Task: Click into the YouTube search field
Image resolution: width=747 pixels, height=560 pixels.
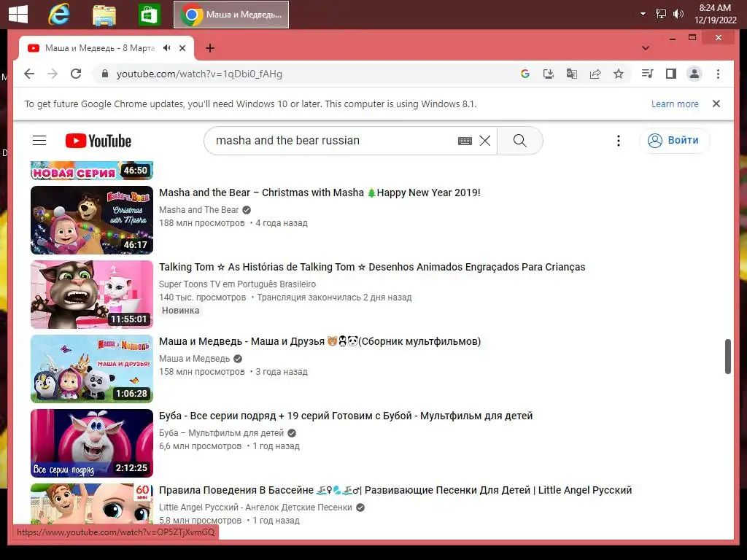Action: pos(333,141)
